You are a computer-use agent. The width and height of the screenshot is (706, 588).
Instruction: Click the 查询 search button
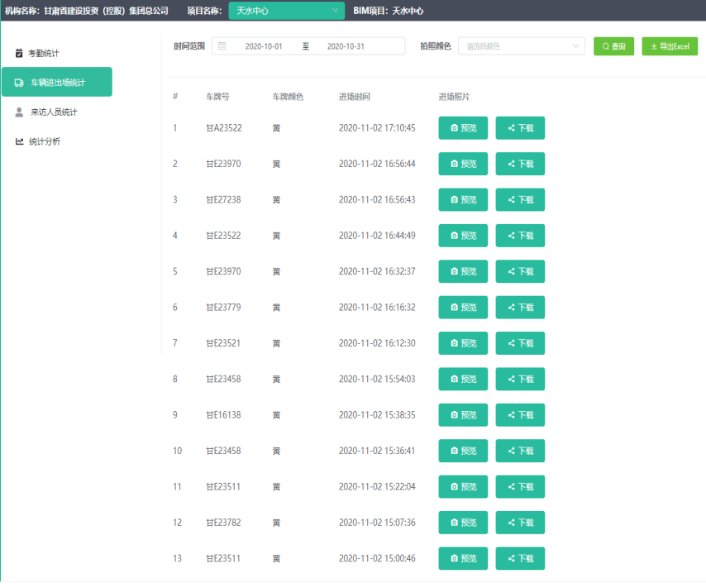coord(613,46)
